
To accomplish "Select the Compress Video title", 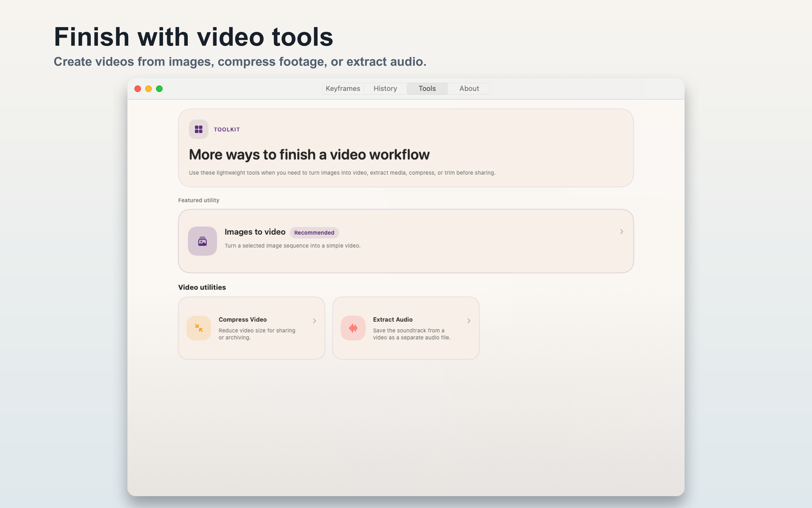I will [x=242, y=319].
